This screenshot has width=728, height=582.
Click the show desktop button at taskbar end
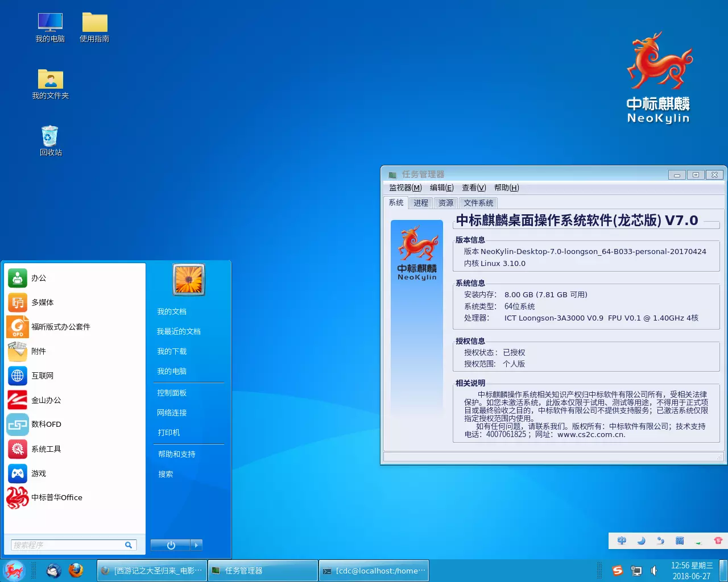[723, 571]
